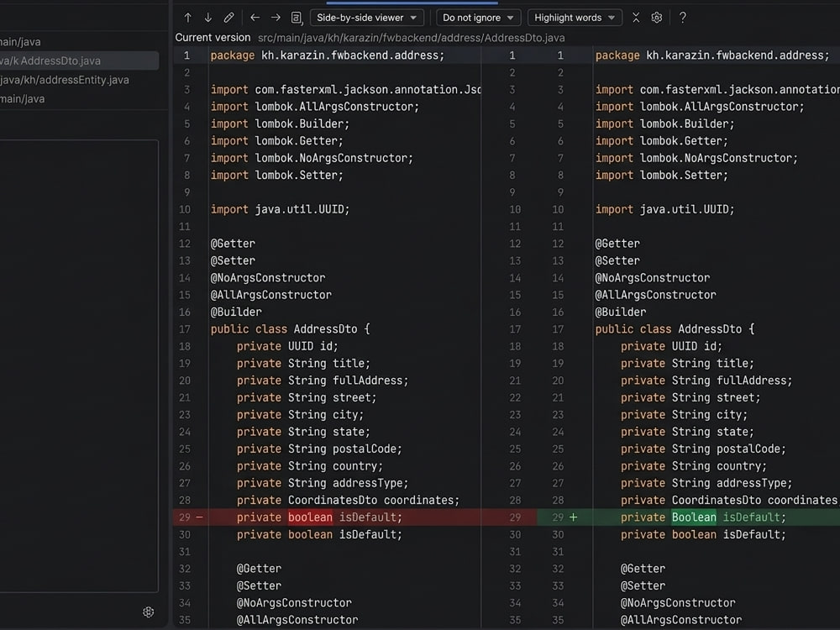Click the AddressDto.java file path text
This screenshot has width=840, height=630.
click(x=412, y=38)
